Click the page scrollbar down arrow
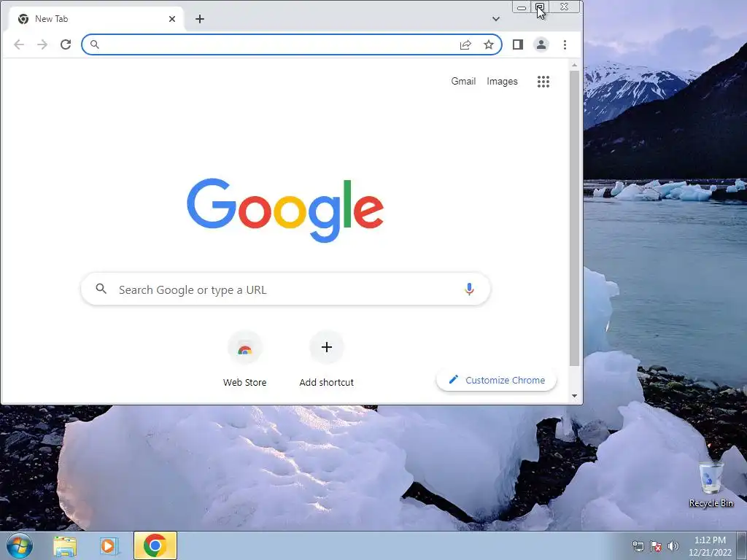 pyautogui.click(x=574, y=396)
